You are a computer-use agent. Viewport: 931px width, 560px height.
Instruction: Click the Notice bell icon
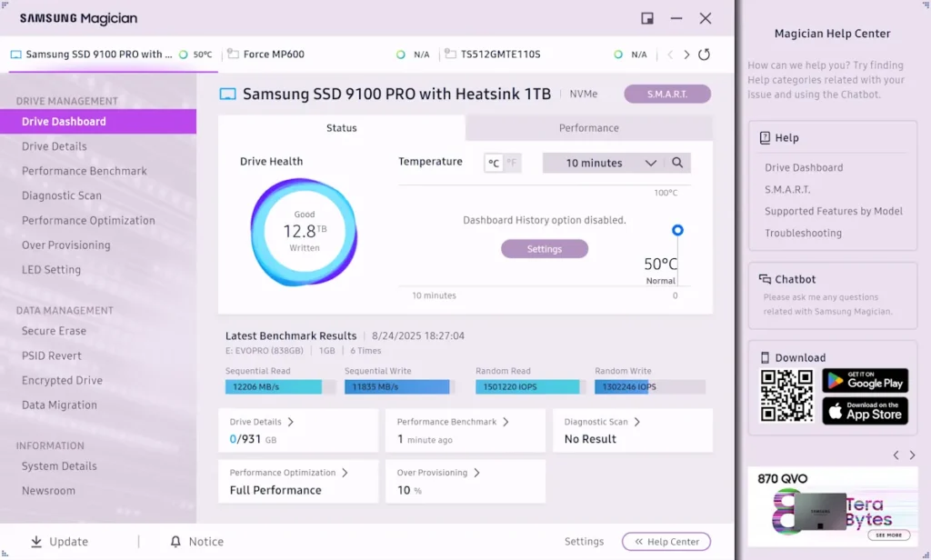click(175, 542)
